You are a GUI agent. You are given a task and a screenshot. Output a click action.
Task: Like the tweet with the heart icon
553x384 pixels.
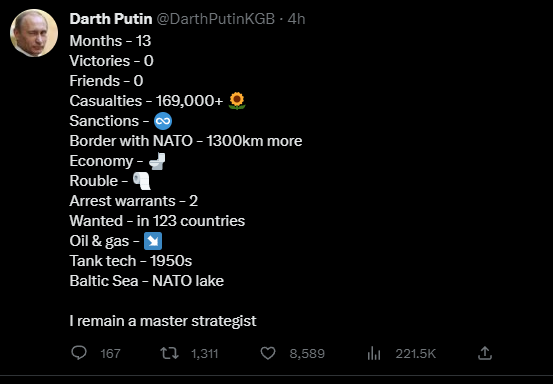coord(268,353)
